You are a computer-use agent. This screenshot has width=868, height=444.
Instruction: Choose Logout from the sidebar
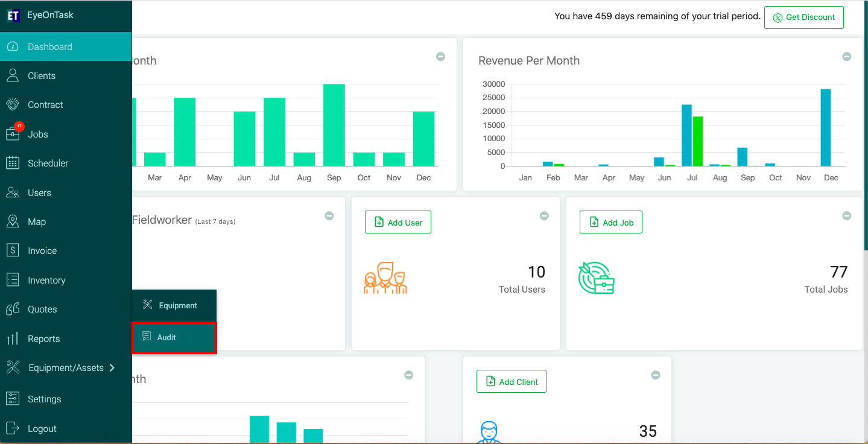(x=66, y=428)
